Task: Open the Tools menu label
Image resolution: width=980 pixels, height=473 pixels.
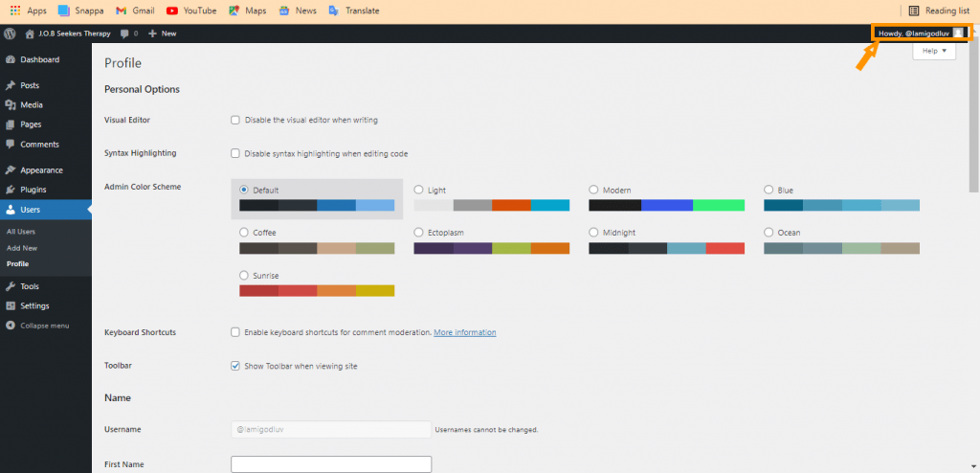Action: (x=30, y=286)
